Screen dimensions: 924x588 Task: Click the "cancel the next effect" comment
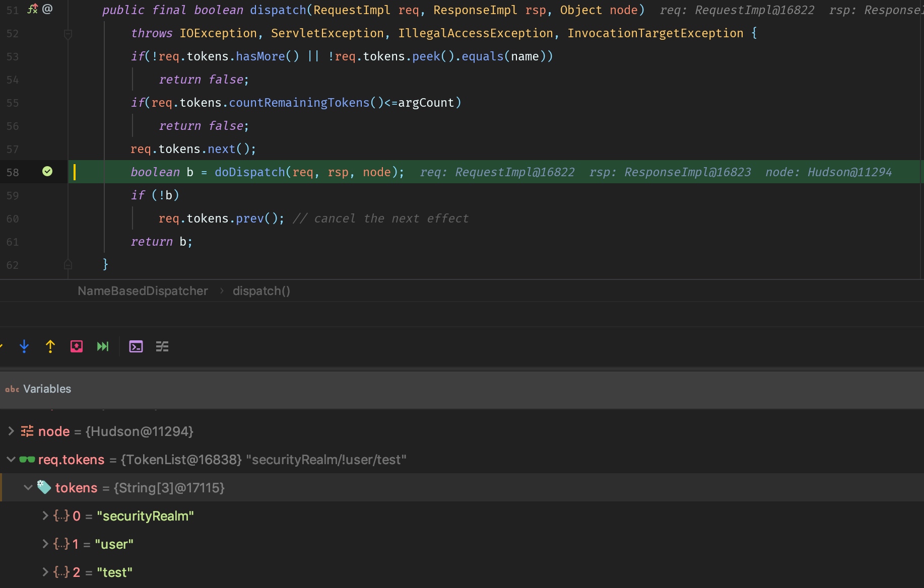click(x=381, y=218)
